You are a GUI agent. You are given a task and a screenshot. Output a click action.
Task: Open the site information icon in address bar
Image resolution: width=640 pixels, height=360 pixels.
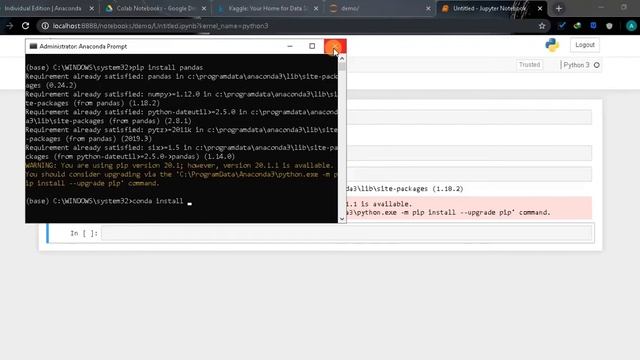pyautogui.click(x=45, y=26)
